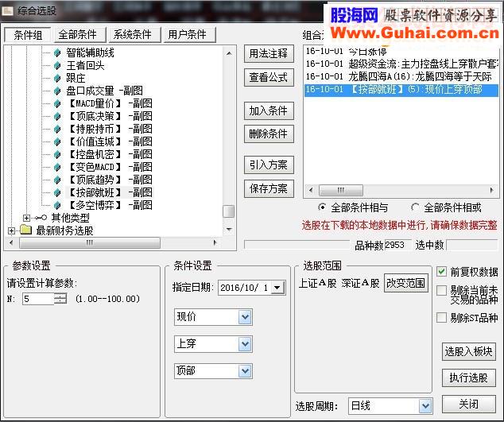
Task: Click the 综合选股 window title icon
Action: [7, 10]
